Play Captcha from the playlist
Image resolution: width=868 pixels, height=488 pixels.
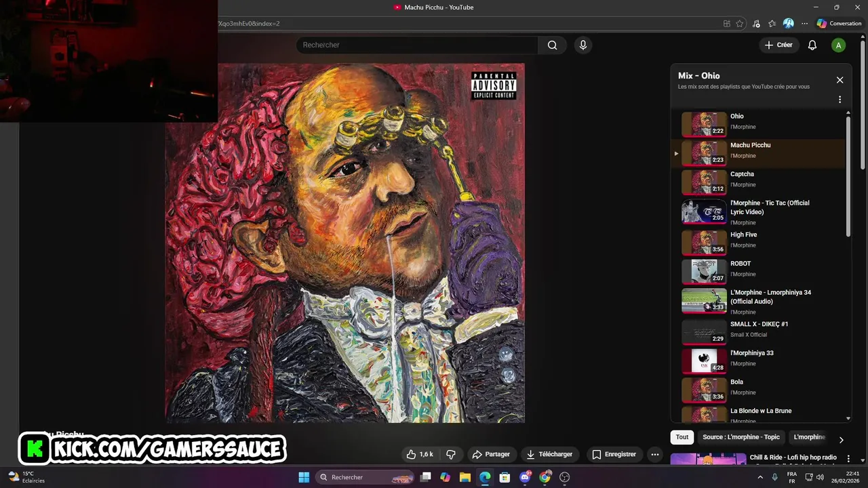click(x=759, y=182)
